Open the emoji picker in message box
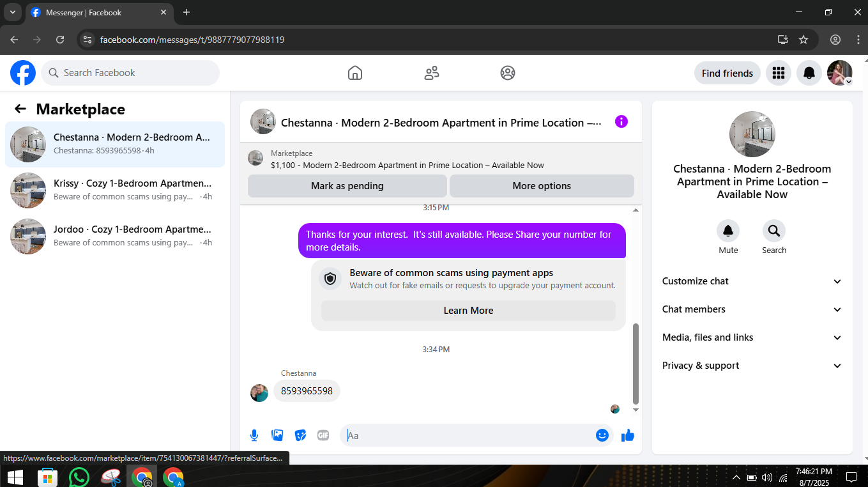Screen dimensions: 868x487 coord(602,435)
